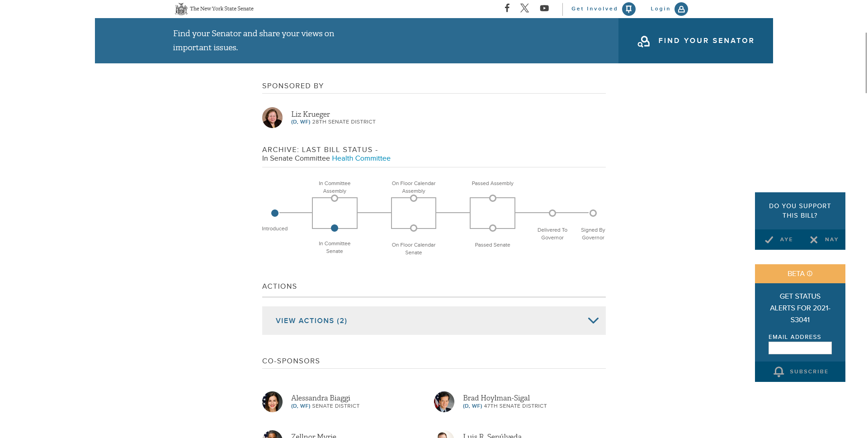The width and height of the screenshot is (868, 438).
Task: Click the On Floor Calendar Assembly marker
Action: [414, 198]
